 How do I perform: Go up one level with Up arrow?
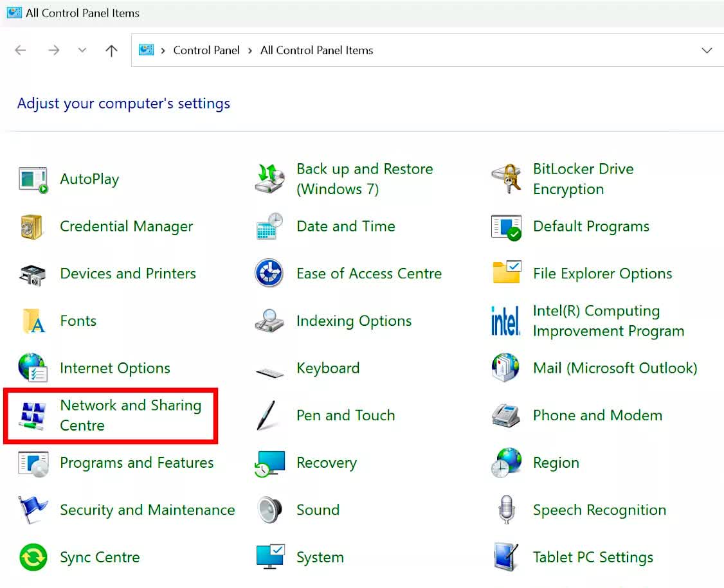point(111,50)
